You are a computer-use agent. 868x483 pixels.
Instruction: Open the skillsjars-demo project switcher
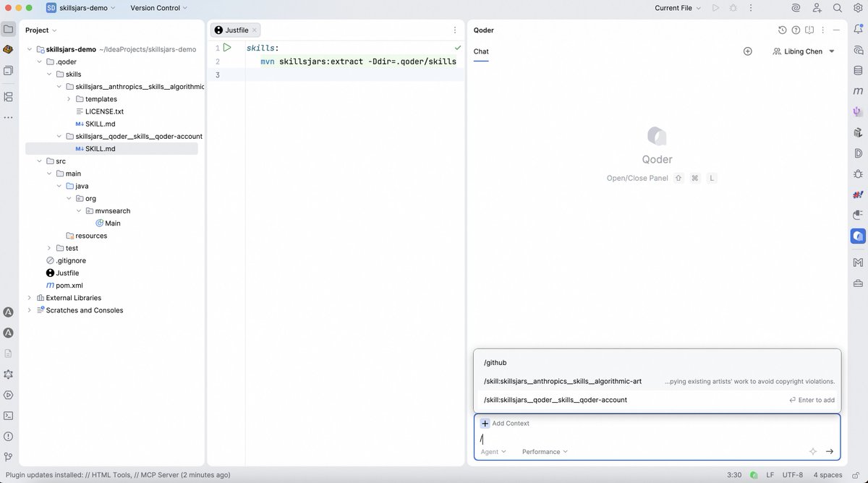[x=80, y=8]
